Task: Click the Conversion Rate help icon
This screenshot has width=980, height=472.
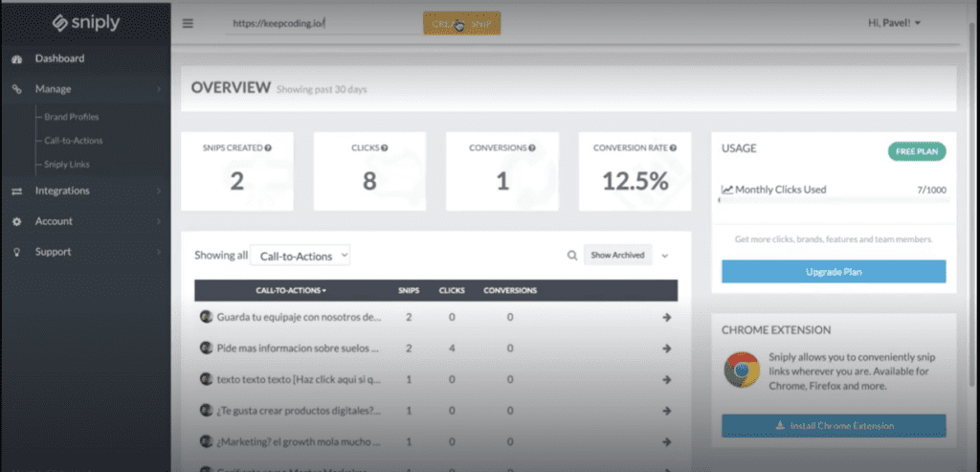Action: pos(673,148)
